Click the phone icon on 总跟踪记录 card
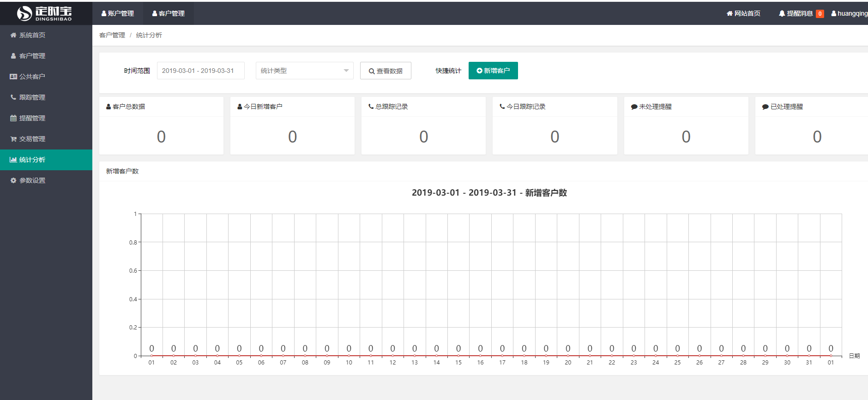868x400 pixels. pyautogui.click(x=371, y=107)
